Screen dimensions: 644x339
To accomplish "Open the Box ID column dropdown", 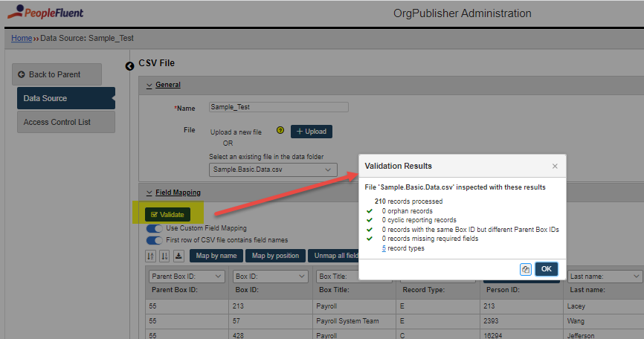I will click(x=270, y=277).
